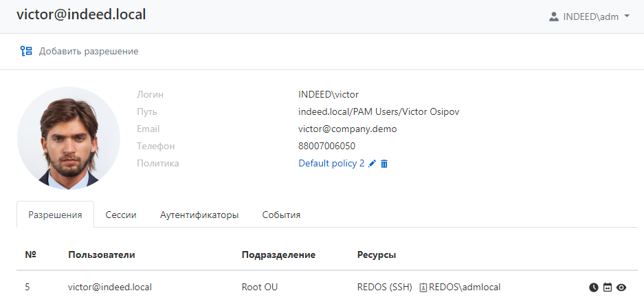Click the account icon before REDOS\admlocal
Viewport: 644px width, 304px height.
point(423,287)
